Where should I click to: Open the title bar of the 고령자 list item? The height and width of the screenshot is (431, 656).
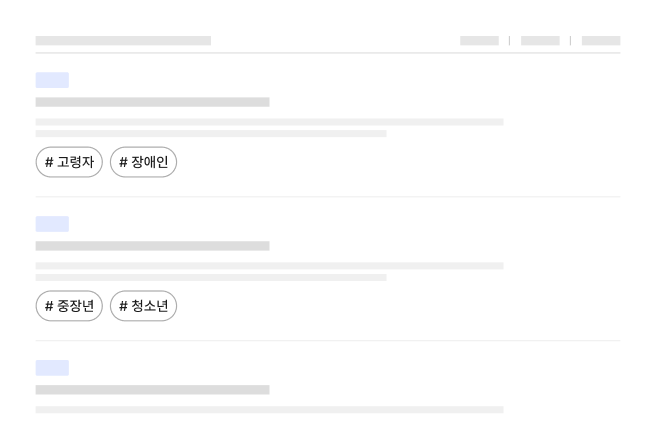point(152,102)
